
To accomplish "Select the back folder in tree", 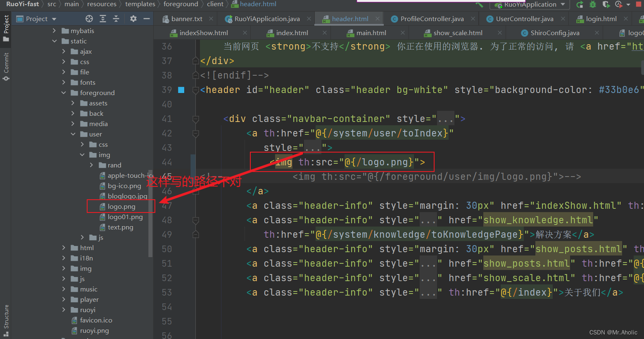I will click(x=96, y=113).
